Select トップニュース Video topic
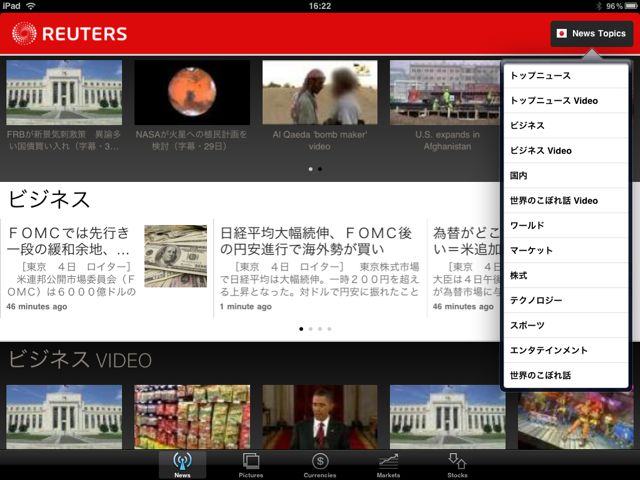Screen dimensions: 640x480 point(566,101)
